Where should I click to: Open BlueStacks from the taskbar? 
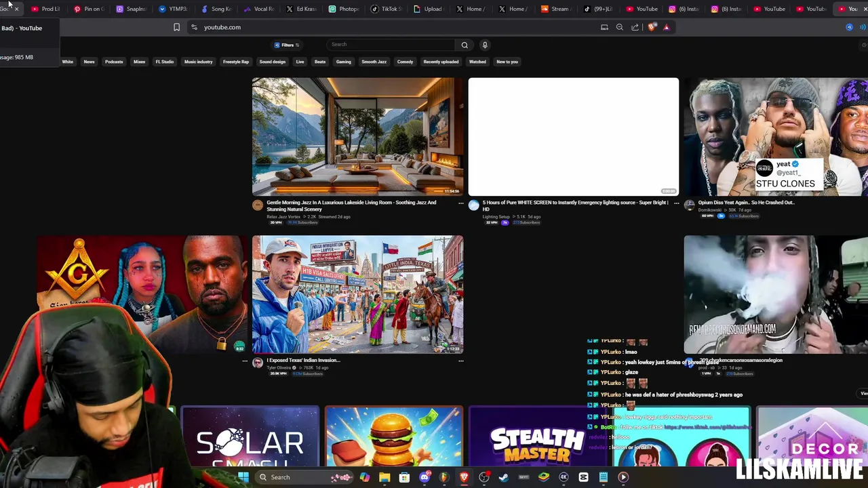tap(544, 477)
